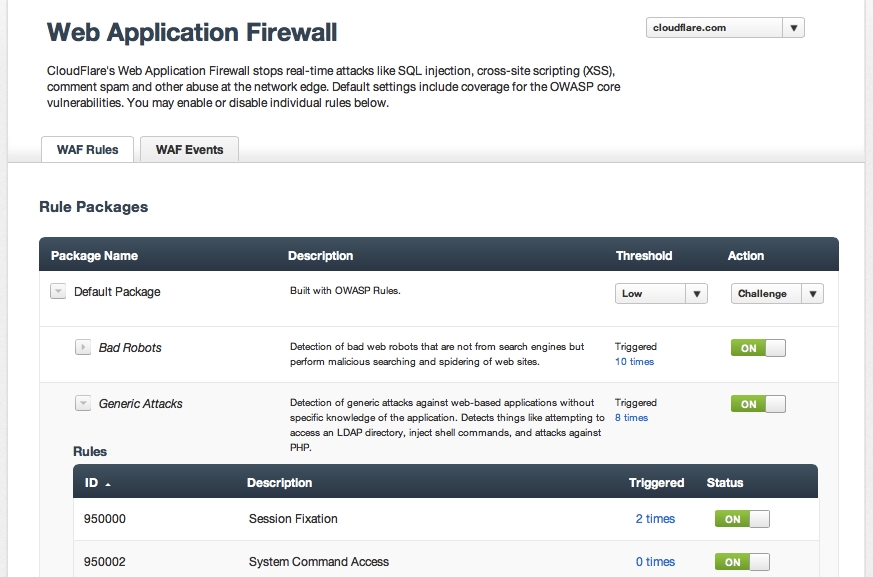Viewport: 873px width, 577px height.
Task: Click the Package Name column header
Action: point(87,255)
